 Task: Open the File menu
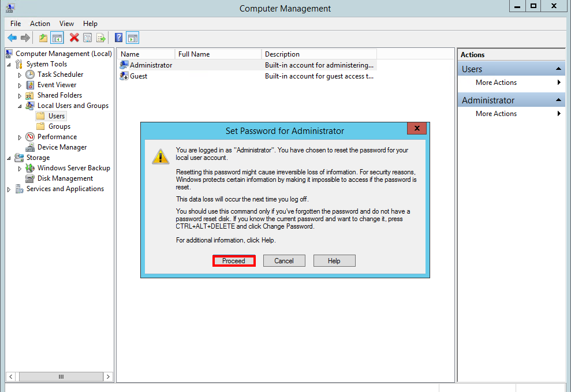click(x=15, y=24)
